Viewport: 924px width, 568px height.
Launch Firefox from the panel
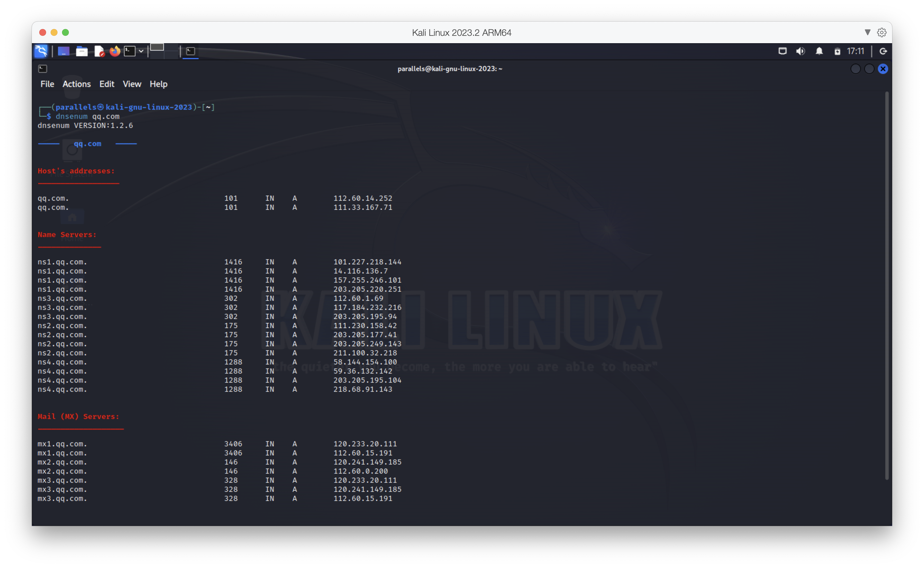115,51
